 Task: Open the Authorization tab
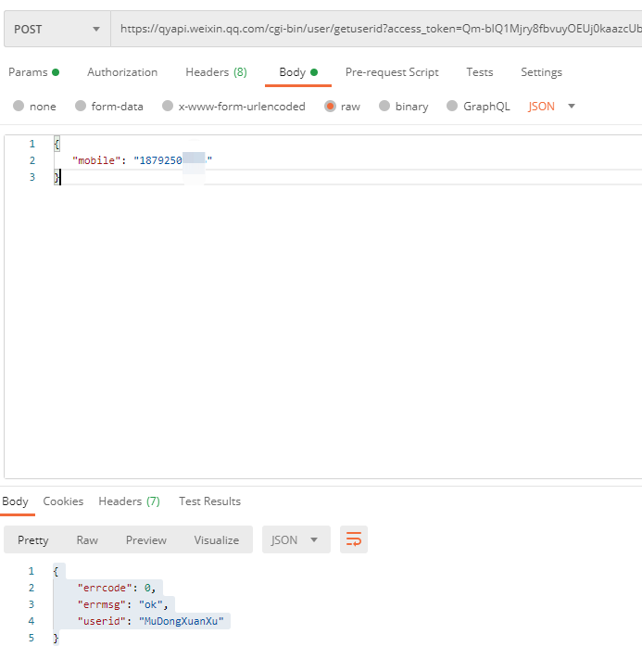[122, 72]
